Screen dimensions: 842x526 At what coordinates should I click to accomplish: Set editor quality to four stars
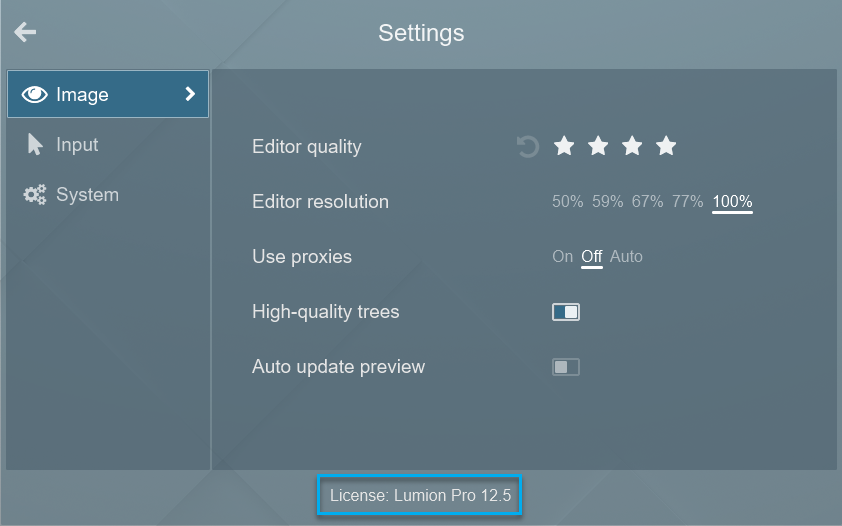666,147
